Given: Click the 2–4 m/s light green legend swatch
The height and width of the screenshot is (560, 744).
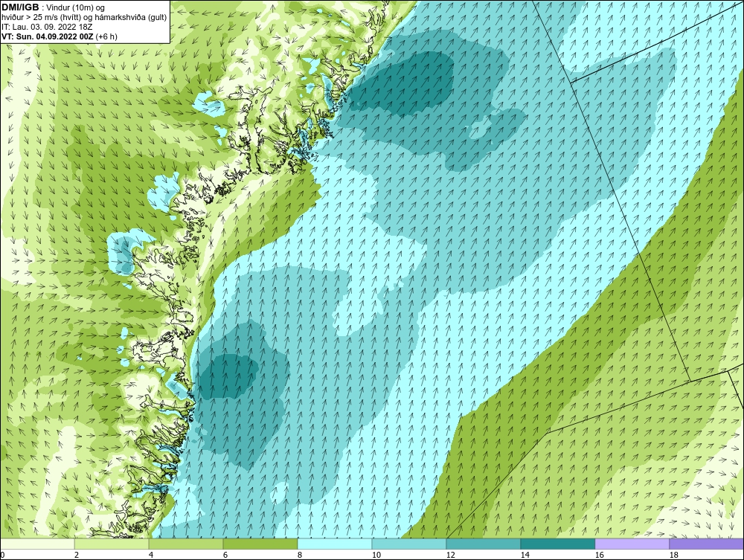Looking at the screenshot, I should point(112,544).
